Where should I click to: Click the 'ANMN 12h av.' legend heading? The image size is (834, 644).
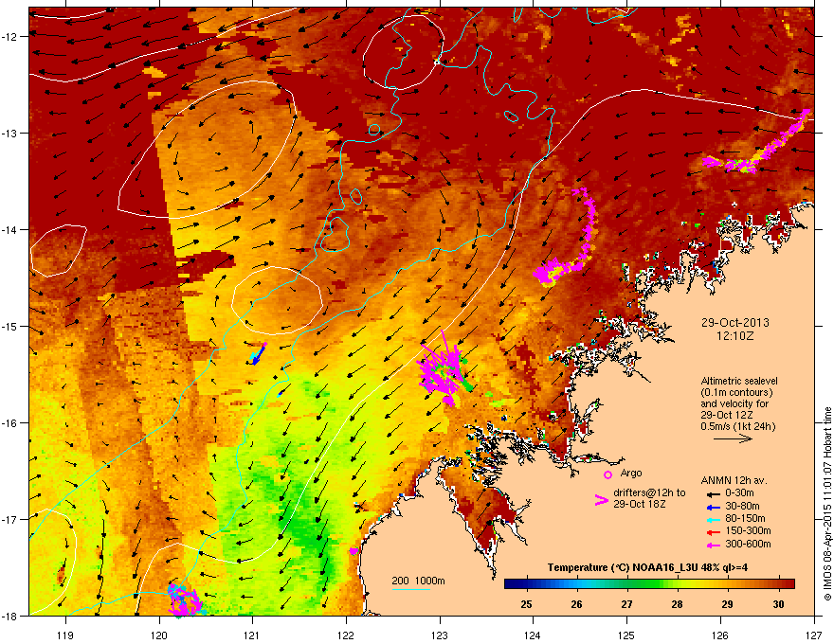coord(734,481)
